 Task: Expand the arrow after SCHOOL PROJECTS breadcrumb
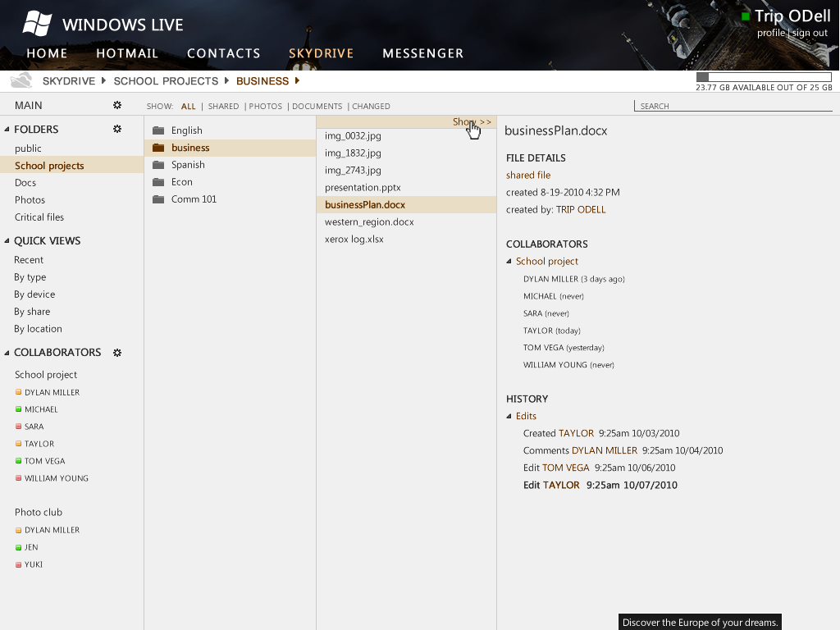(226, 80)
